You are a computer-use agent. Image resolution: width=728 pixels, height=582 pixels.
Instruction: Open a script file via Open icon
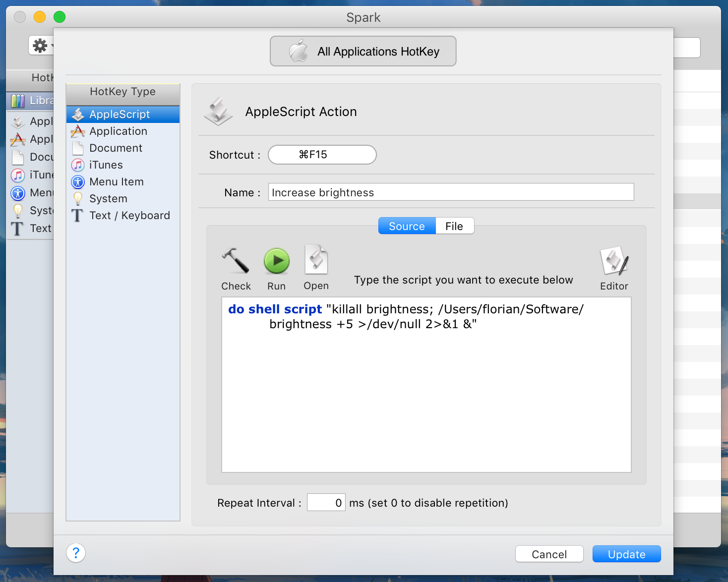point(316,259)
